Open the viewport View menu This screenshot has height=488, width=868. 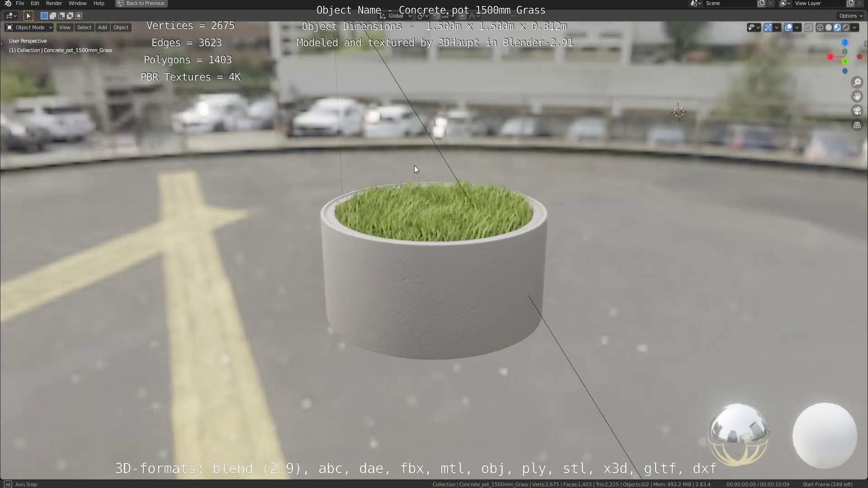click(x=65, y=28)
